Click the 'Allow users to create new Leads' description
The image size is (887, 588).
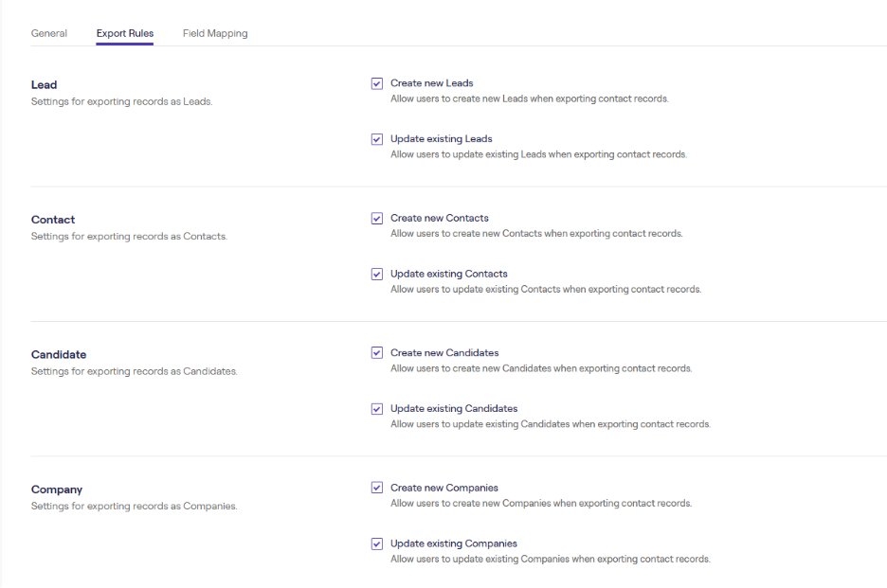[529, 98]
